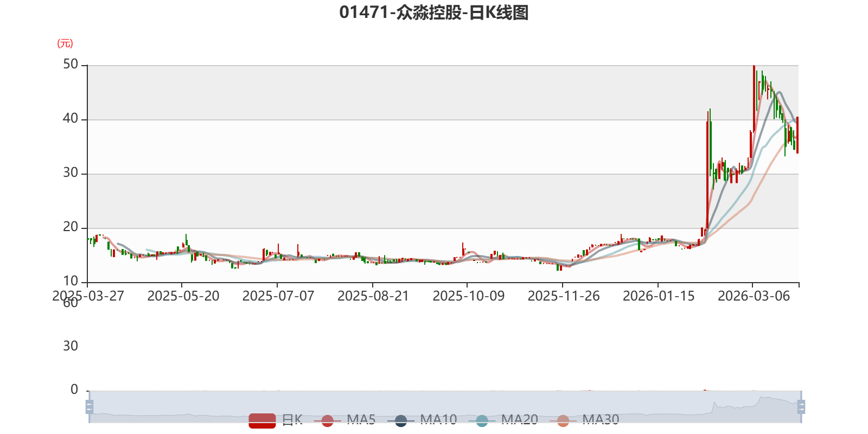Click the MA5 legend line marker icon
Viewport: 868px width, 434px height.
point(327,420)
